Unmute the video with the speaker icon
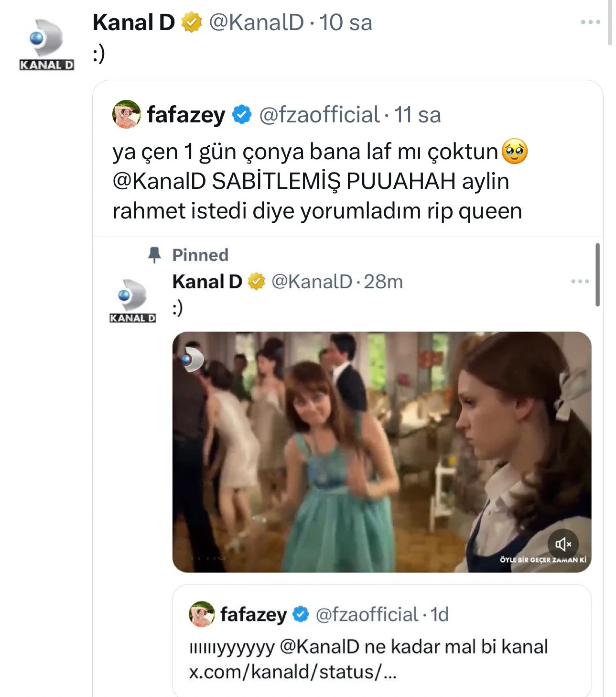Screen dimensions: 616x697 click(x=563, y=544)
